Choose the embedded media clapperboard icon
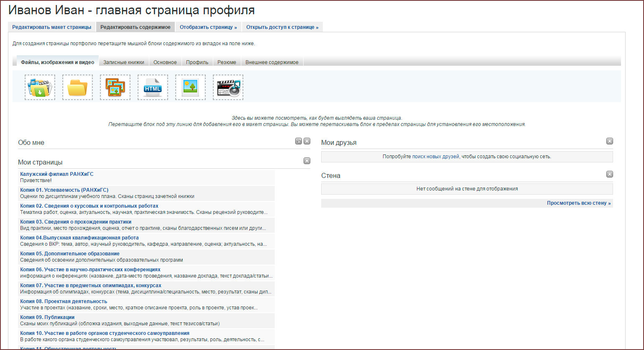This screenshot has height=350, width=644. [228, 87]
